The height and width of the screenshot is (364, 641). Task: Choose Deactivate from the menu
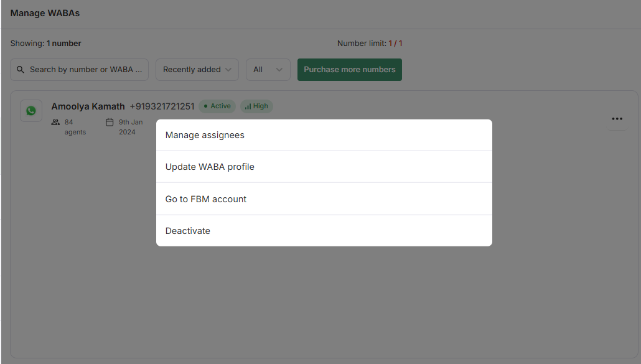188,231
